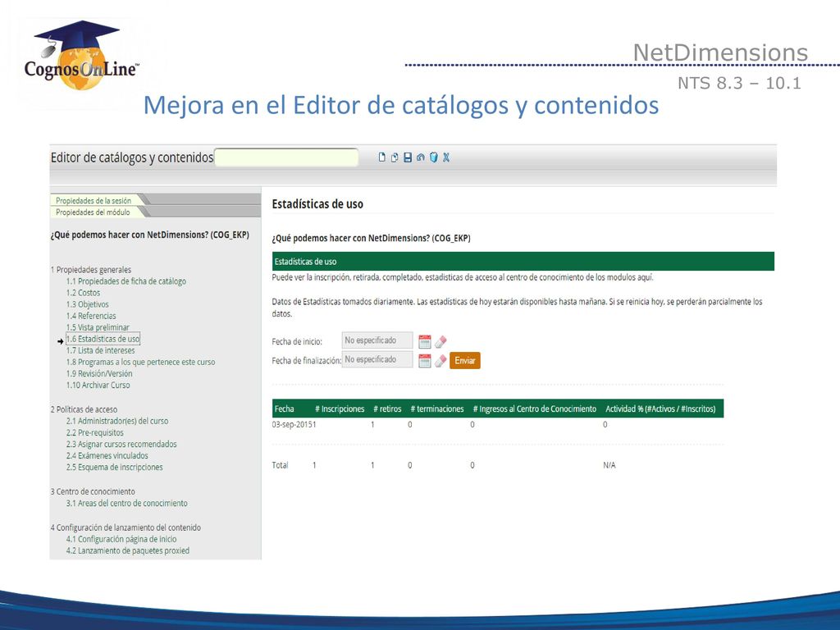Click # Ingresos al Centro de Conocimiento header

coord(535,409)
